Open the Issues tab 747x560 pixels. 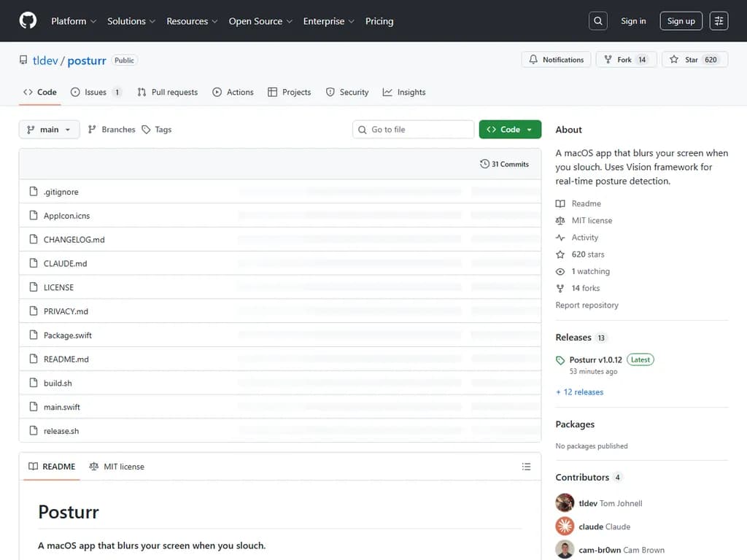(x=95, y=92)
